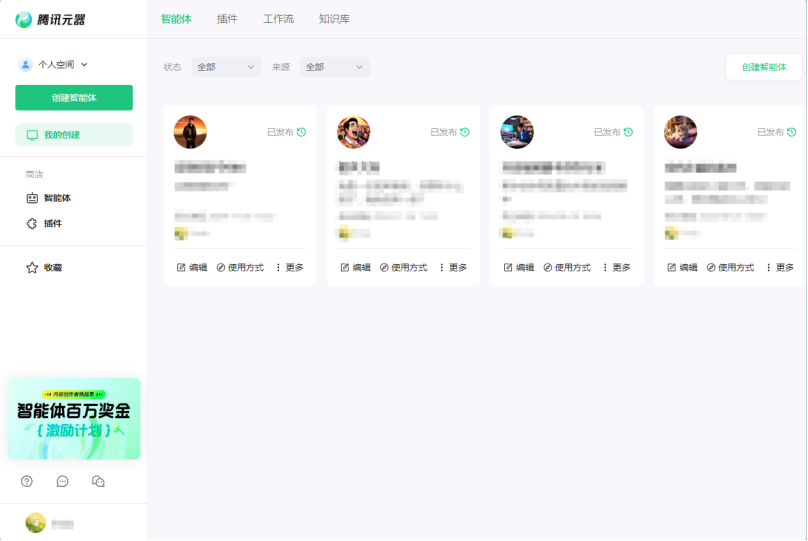Screen dimensions: 808x541
Task: Click 已发布 status on the third card
Action: pyautogui.click(x=607, y=132)
